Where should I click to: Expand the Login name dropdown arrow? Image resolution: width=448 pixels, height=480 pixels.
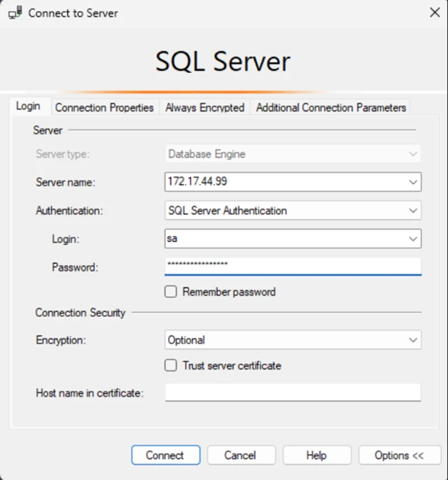click(412, 239)
